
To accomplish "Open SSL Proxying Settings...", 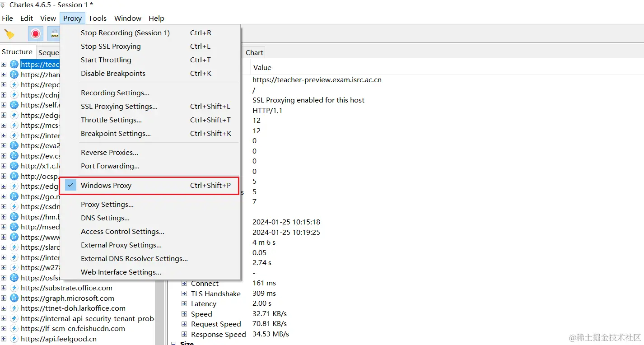I will 151,106.
